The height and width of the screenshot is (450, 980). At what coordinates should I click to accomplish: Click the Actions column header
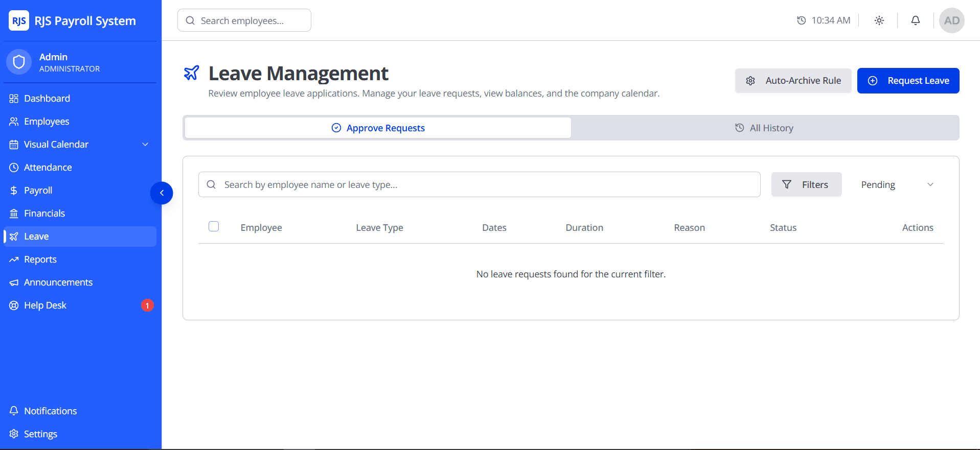(x=918, y=228)
